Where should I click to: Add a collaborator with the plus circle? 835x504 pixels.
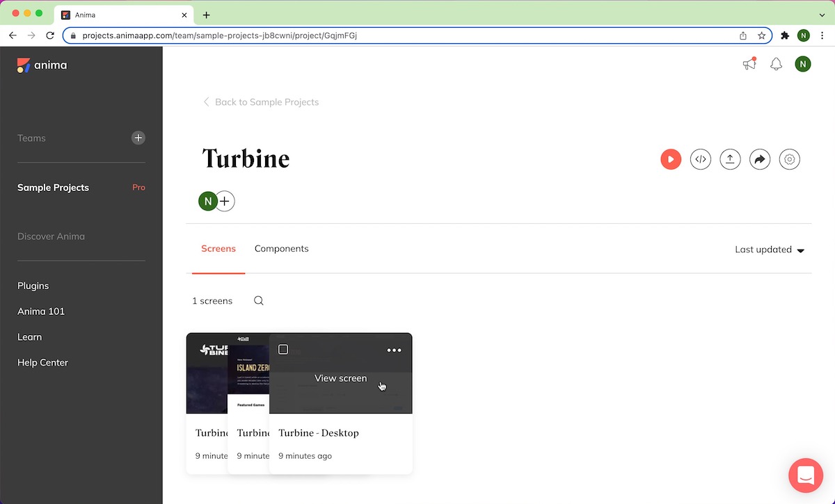coord(225,202)
